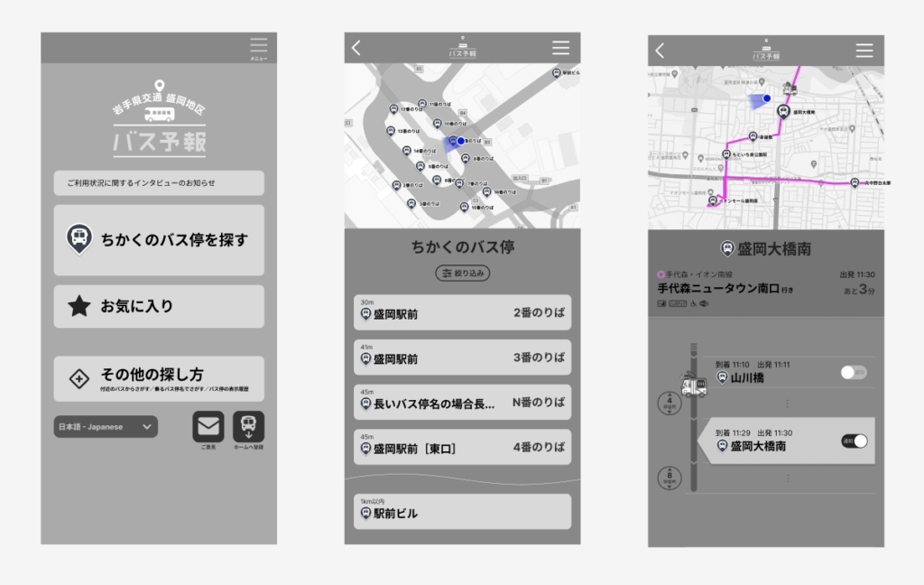Enable the notification toggle for 山川橋 stop
924x585 pixels.
[x=853, y=372]
